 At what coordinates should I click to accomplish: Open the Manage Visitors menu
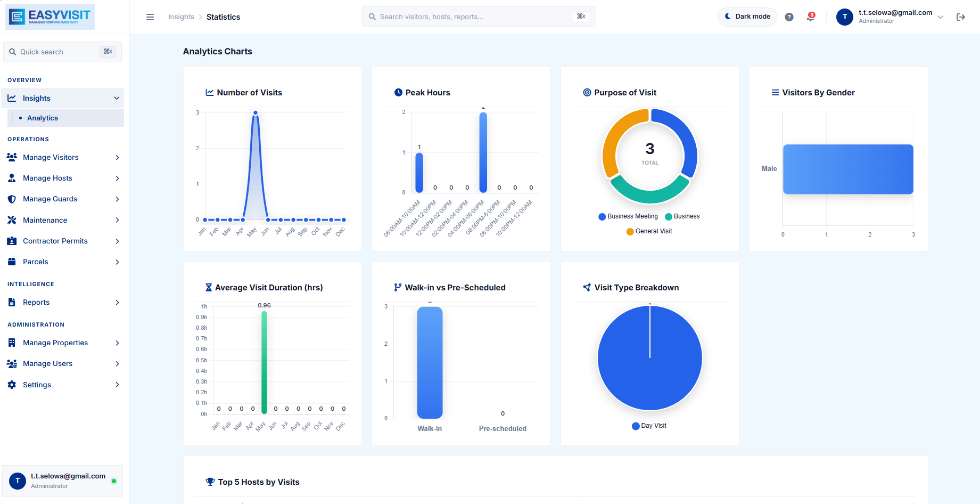coord(63,157)
